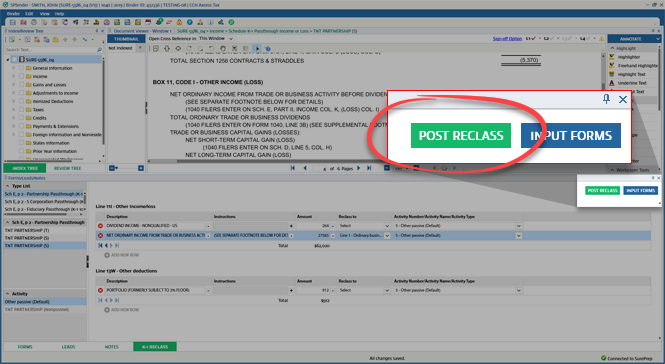
Task: Check the Taxes folder checkbox
Action: pos(21,109)
